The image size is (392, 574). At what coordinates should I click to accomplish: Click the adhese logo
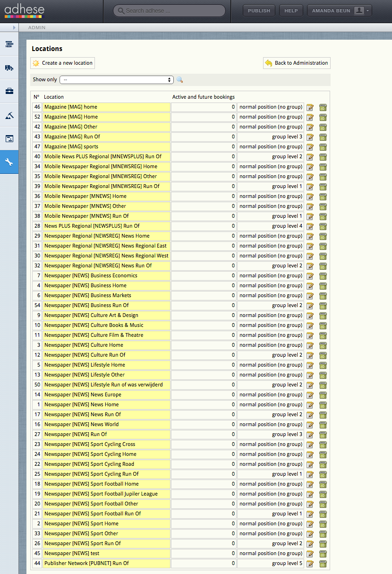(x=24, y=11)
